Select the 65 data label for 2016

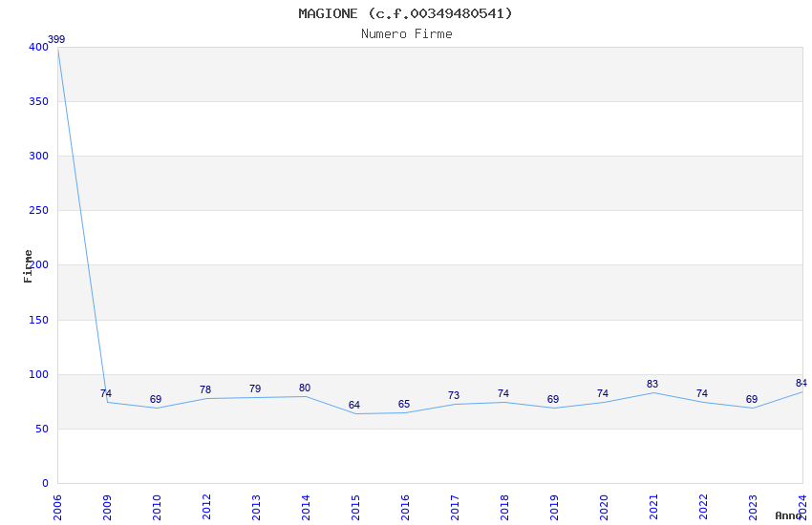404,404
